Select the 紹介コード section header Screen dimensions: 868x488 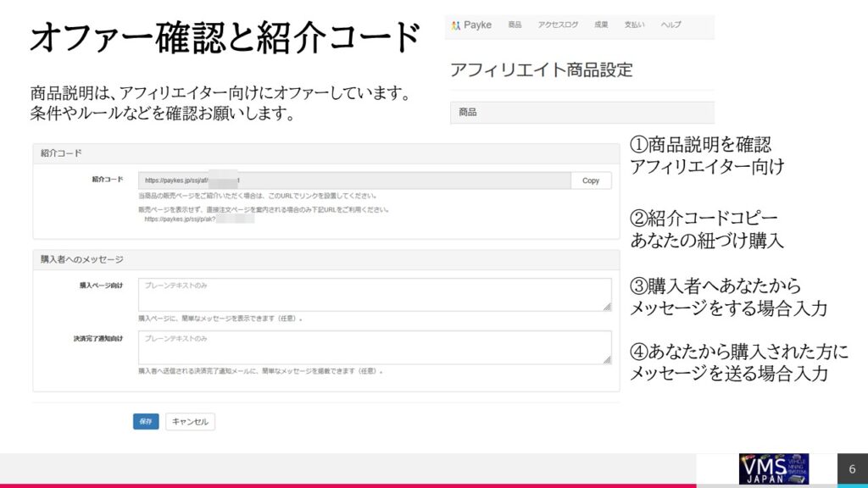(x=325, y=153)
